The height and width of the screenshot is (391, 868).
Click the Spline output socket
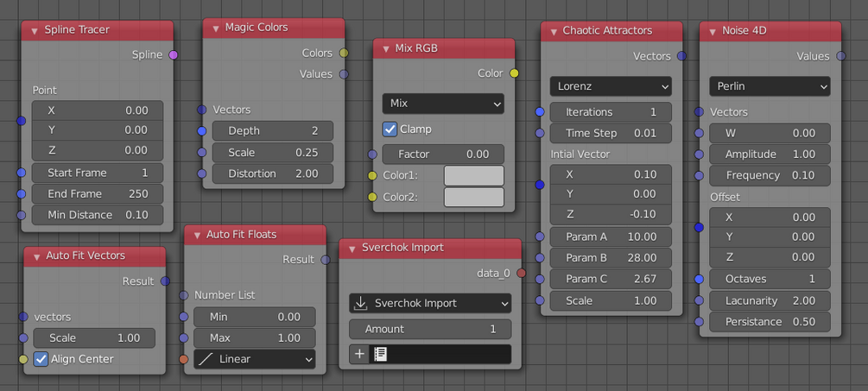(x=174, y=54)
